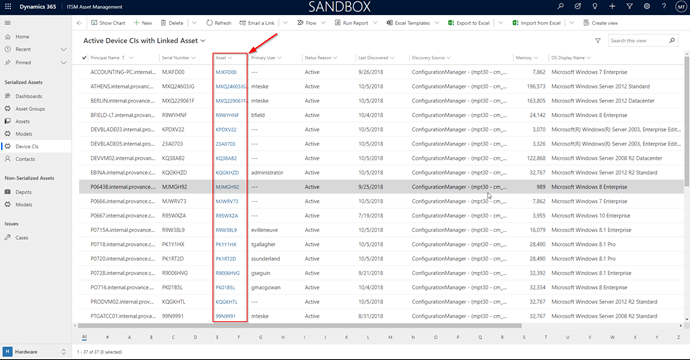Open the Dynamics 365 app launcher waffle
Viewport: 690px width, 360px height.
click(8, 7)
